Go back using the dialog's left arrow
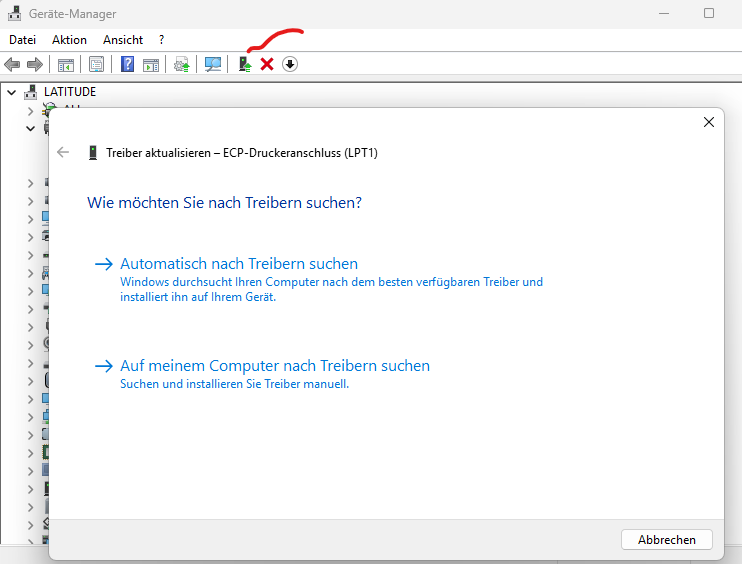This screenshot has width=742, height=564. pos(63,152)
